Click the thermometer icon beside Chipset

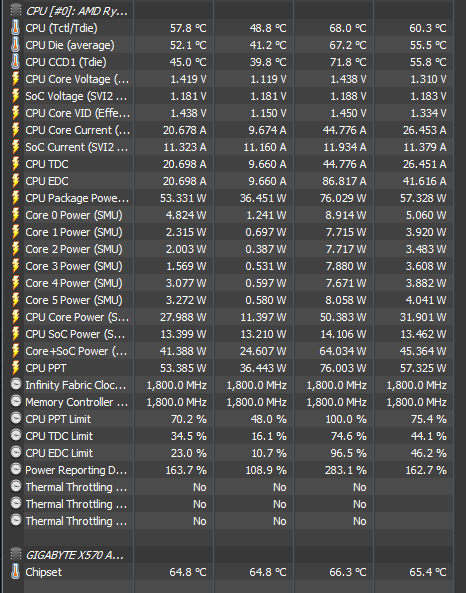point(15,571)
